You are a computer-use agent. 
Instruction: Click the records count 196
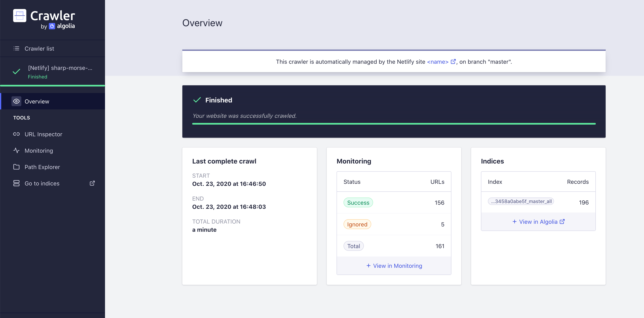584,202
